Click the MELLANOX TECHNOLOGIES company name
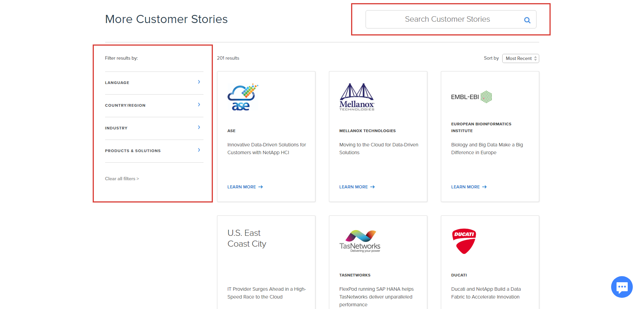Screen dimensions: 644x309 368,131
